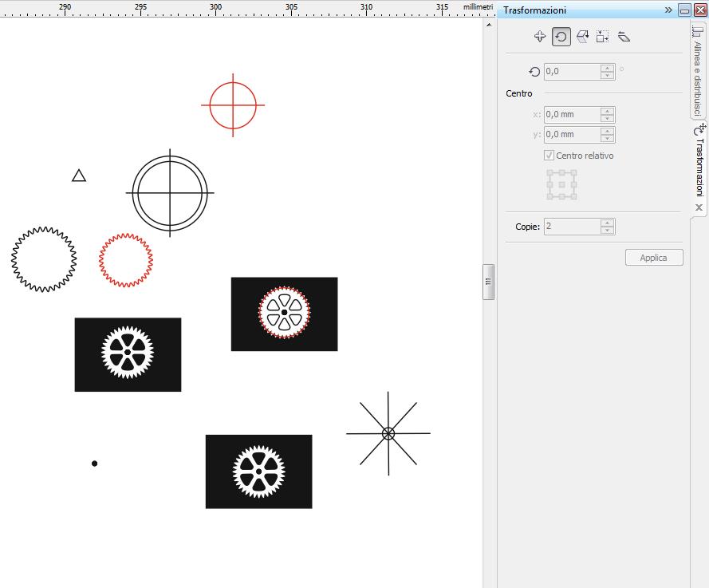Viewport: 709px width, 588px height.
Task: Select the top-center anchor point in the grid
Action: [561, 173]
